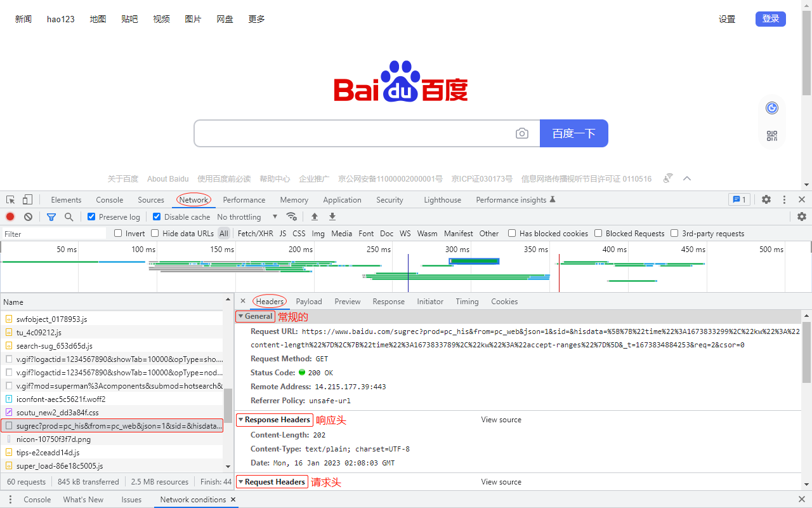Open the 更多 menu on Baidu
The height and width of the screenshot is (508, 812).
coord(257,19)
